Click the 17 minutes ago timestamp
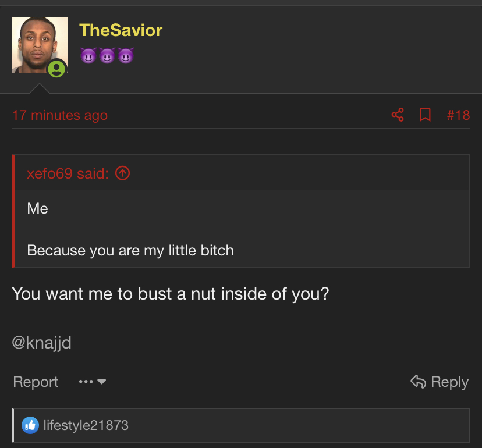 point(60,116)
